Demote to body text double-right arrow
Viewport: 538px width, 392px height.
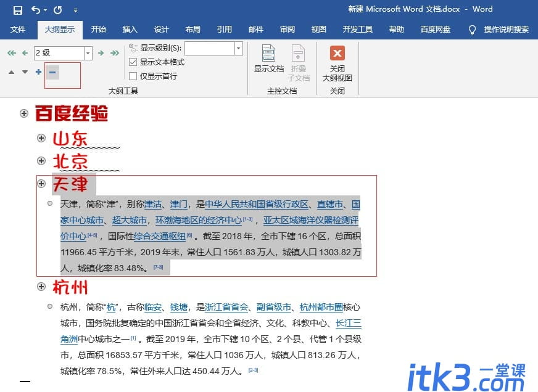click(115, 53)
